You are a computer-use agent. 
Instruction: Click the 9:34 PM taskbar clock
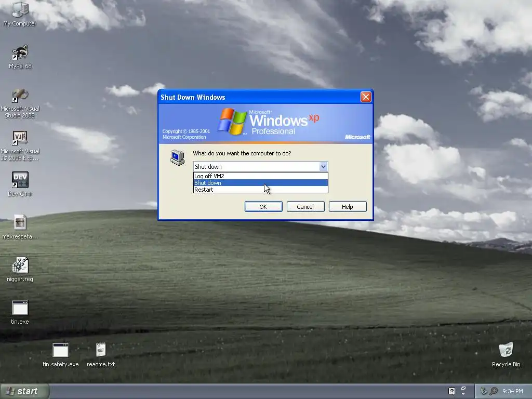pos(513,391)
